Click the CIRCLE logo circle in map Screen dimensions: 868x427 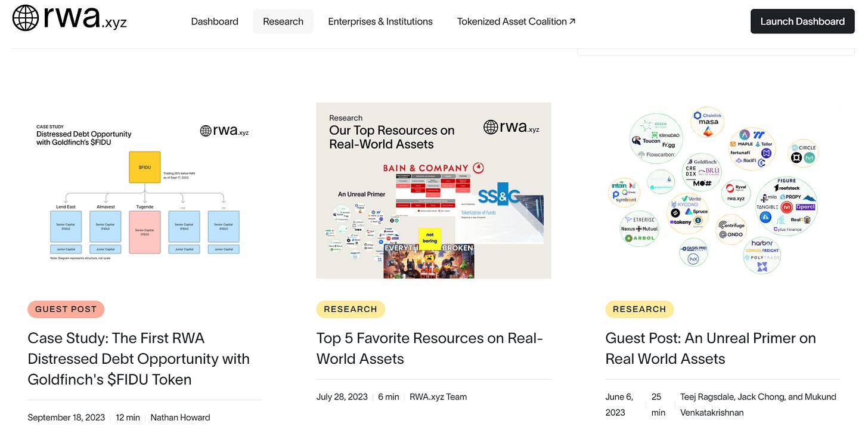point(803,153)
